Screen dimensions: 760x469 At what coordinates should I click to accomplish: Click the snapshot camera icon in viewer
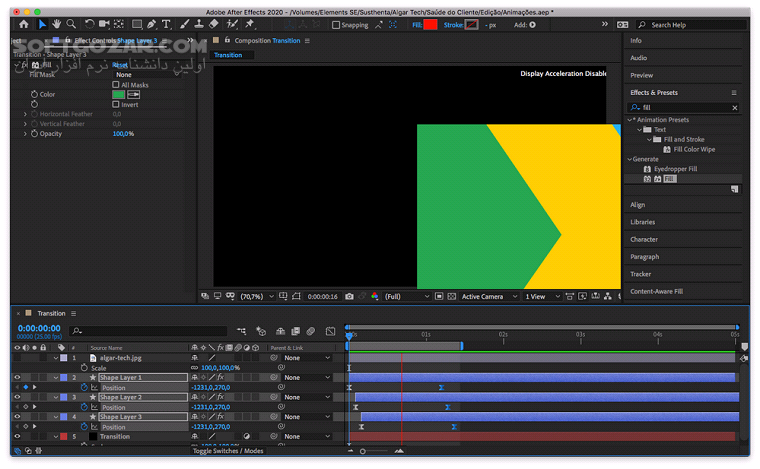349,297
